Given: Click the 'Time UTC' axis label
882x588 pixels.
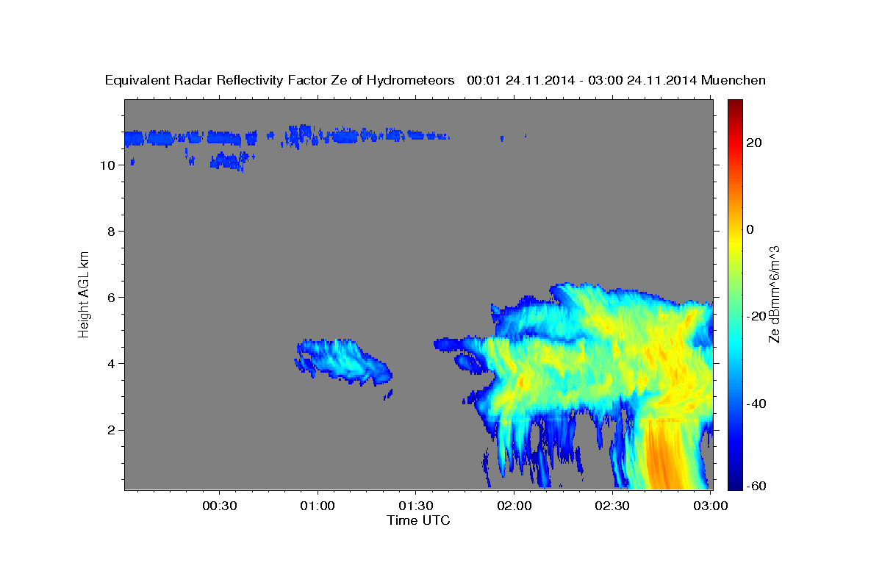Looking at the screenshot, I should coord(418,520).
